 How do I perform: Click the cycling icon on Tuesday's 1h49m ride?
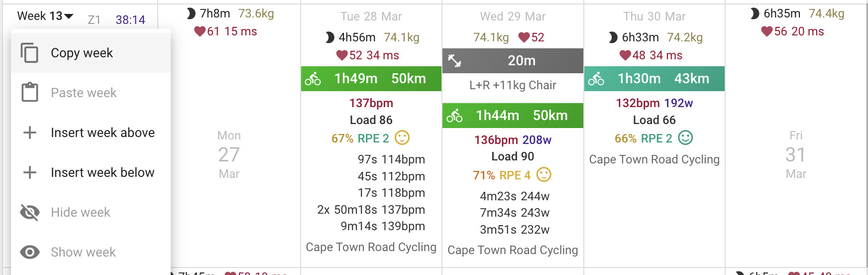[313, 79]
